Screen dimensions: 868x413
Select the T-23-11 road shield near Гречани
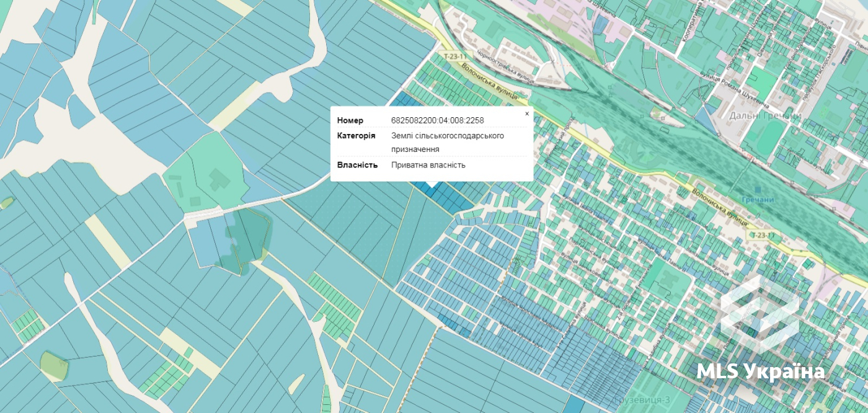(x=763, y=235)
